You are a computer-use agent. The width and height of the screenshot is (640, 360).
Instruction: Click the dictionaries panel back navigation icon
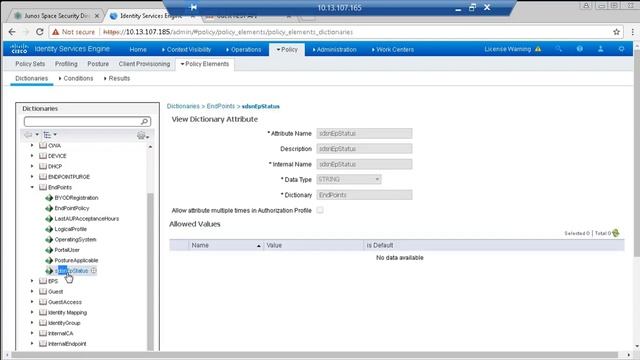pyautogui.click(x=28, y=135)
